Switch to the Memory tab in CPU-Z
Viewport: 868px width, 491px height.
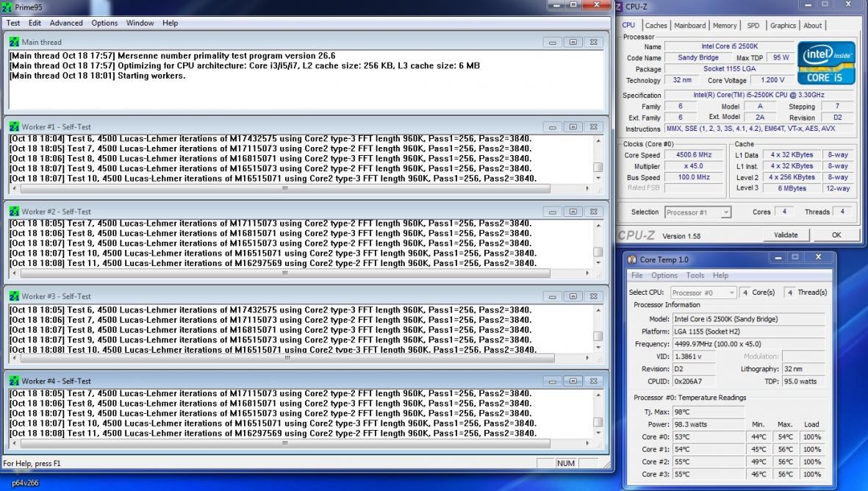(x=725, y=26)
